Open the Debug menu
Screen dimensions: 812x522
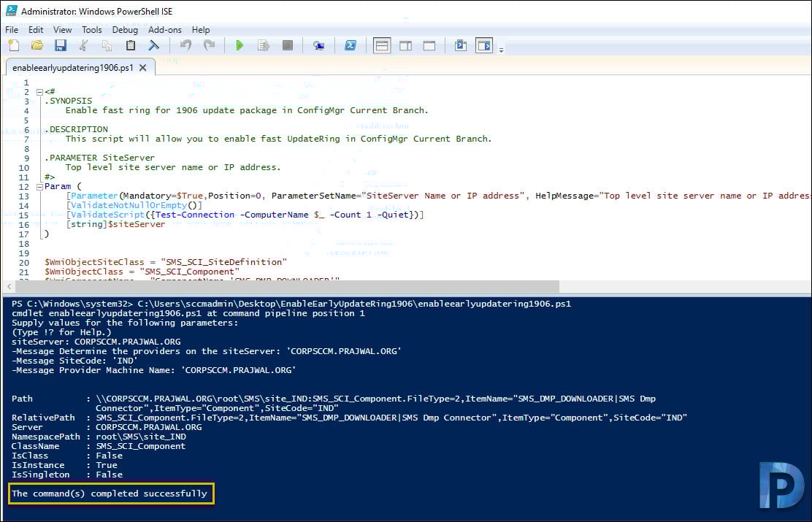coord(126,30)
